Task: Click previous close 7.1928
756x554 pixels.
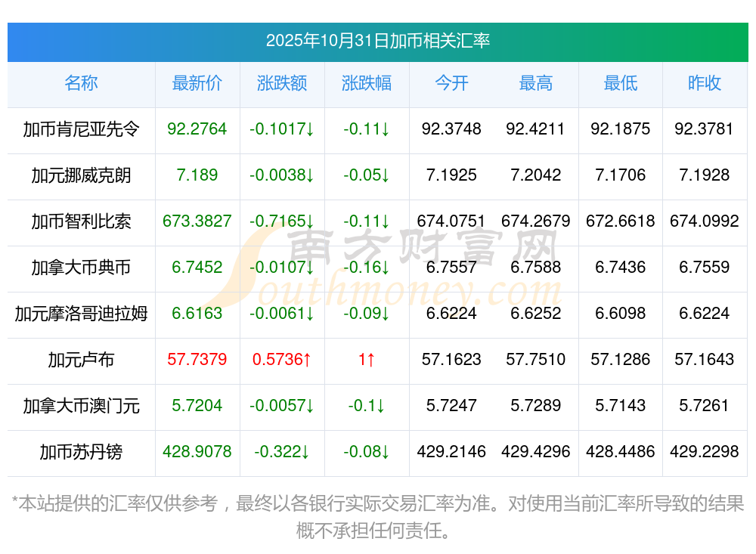Action: tap(705, 175)
